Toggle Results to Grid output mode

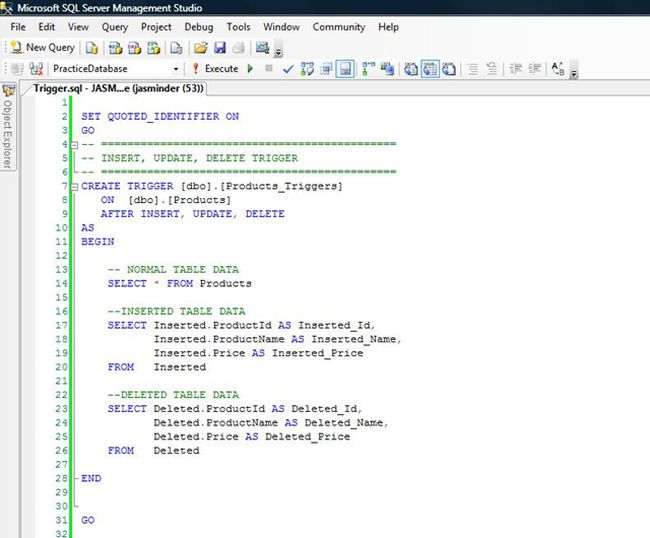[429, 69]
